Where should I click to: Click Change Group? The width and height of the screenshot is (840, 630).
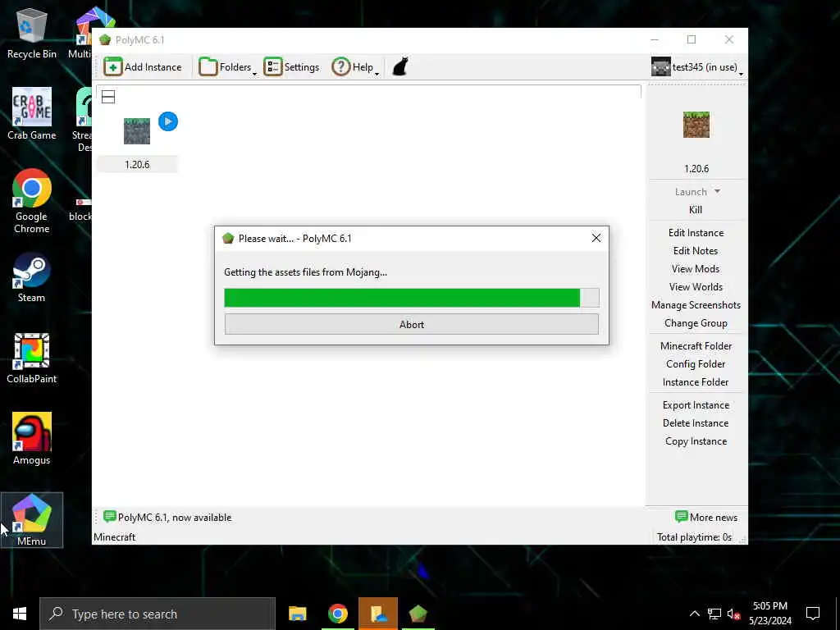[x=696, y=323]
